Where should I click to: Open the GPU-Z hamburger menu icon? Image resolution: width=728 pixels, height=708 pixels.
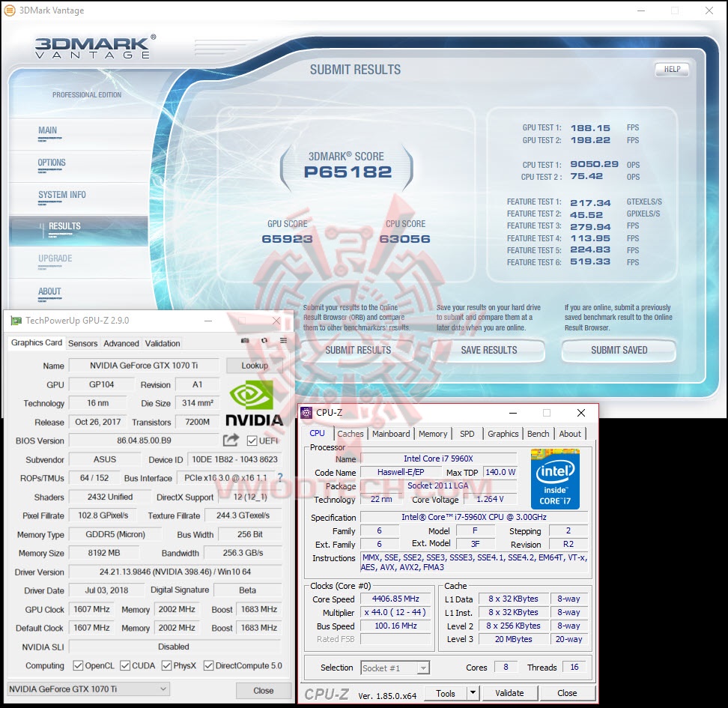pos(283,341)
